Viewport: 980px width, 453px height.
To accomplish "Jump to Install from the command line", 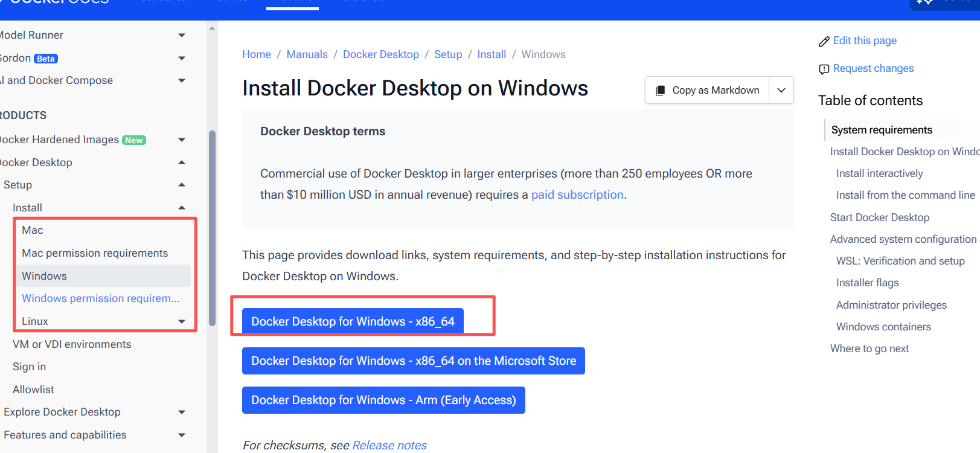I will (x=905, y=195).
